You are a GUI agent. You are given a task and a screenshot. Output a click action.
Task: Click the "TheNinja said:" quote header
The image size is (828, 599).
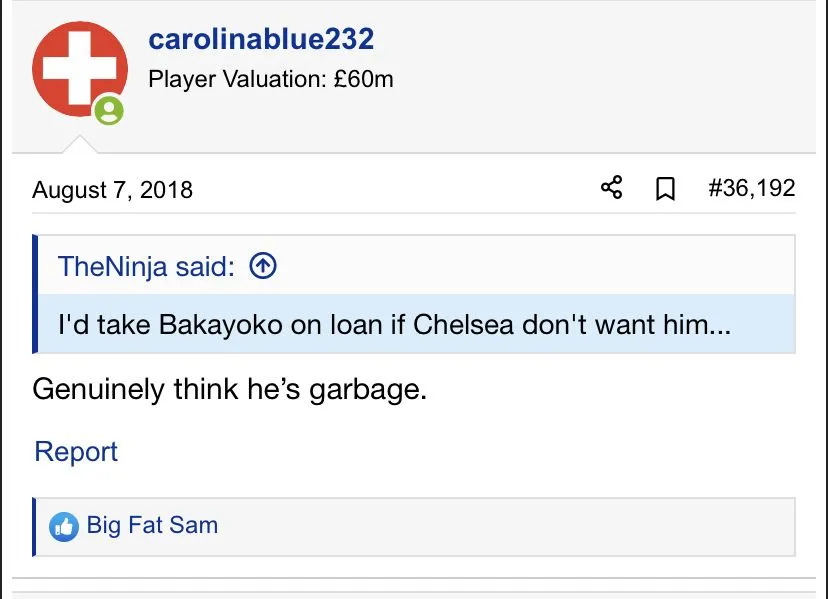146,267
